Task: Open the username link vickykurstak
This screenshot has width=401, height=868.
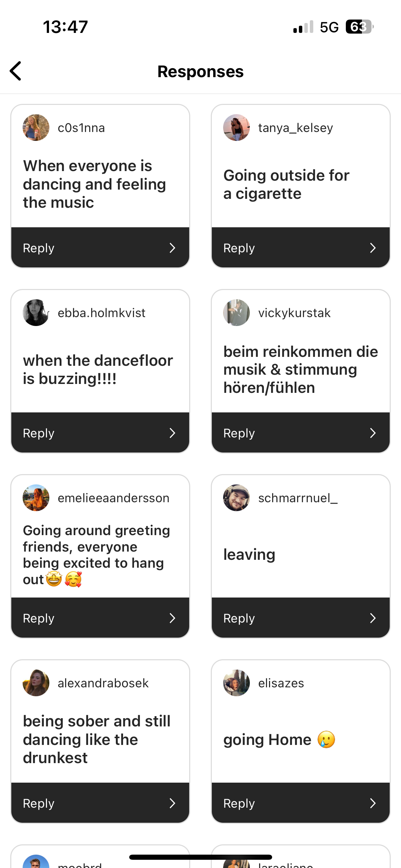Action: click(294, 313)
